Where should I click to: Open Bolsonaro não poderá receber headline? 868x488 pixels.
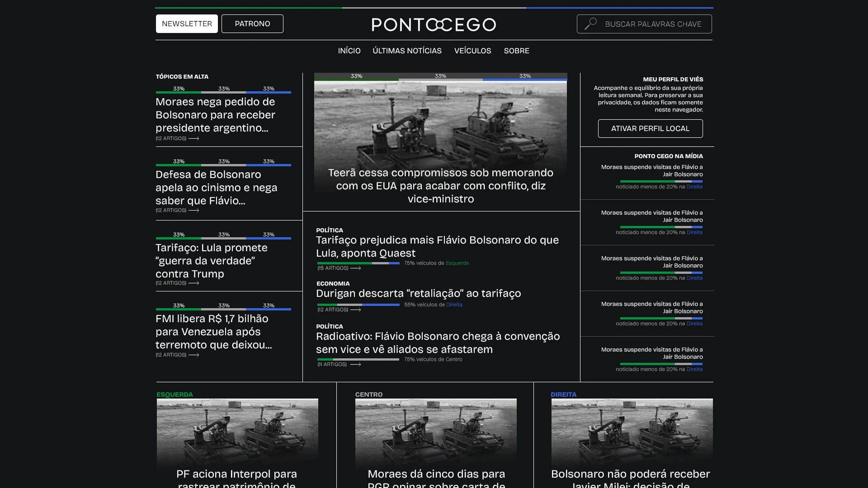[631, 478]
